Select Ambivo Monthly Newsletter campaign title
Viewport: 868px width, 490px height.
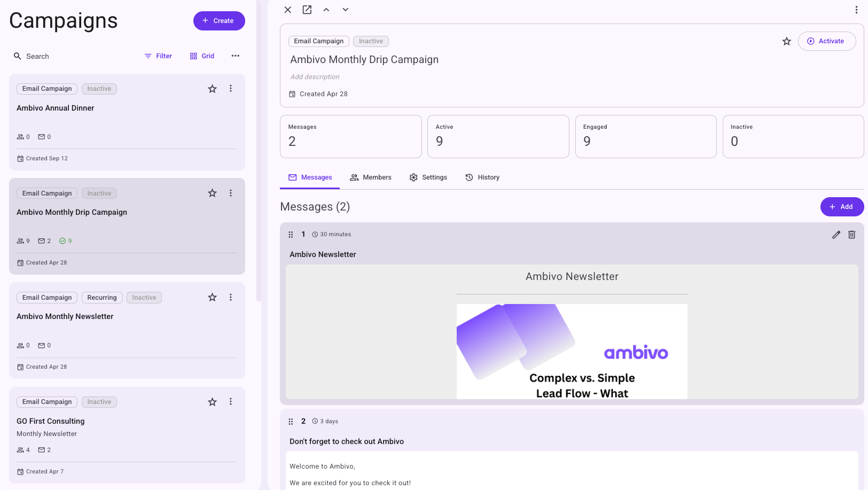65,316
